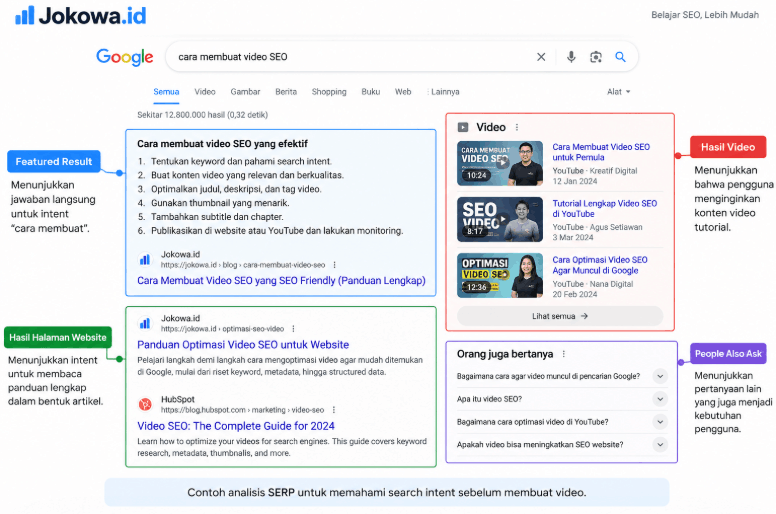Click the optimasi-seo-video URL breadcrumb
The height and width of the screenshot is (514, 776).
[x=222, y=329]
